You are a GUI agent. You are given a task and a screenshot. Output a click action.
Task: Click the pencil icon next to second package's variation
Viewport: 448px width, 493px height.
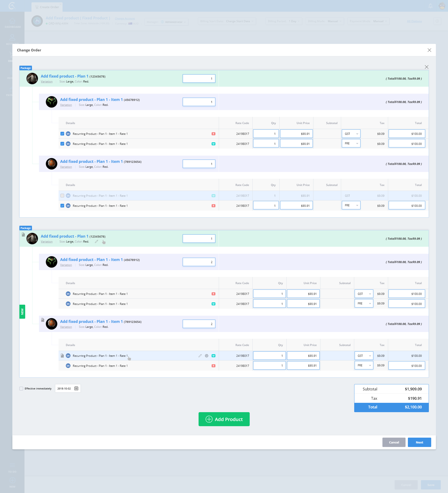[97, 241]
